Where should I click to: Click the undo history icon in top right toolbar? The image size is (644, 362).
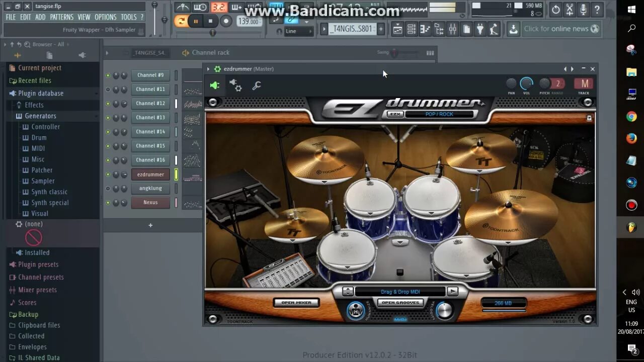click(556, 9)
